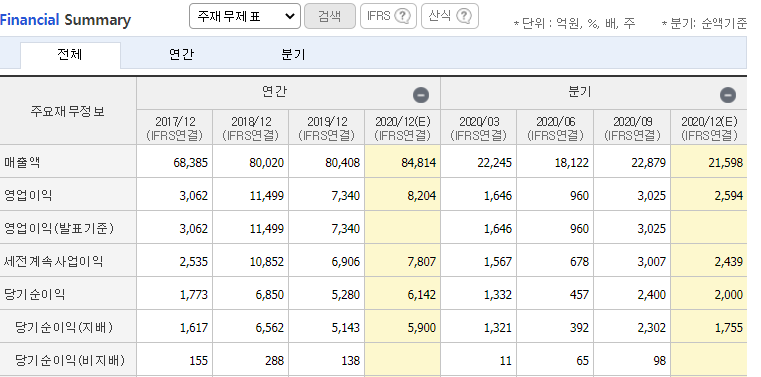Click the 주요재무정보 header cell
Image resolution: width=761 pixels, height=377 pixels.
point(68,111)
